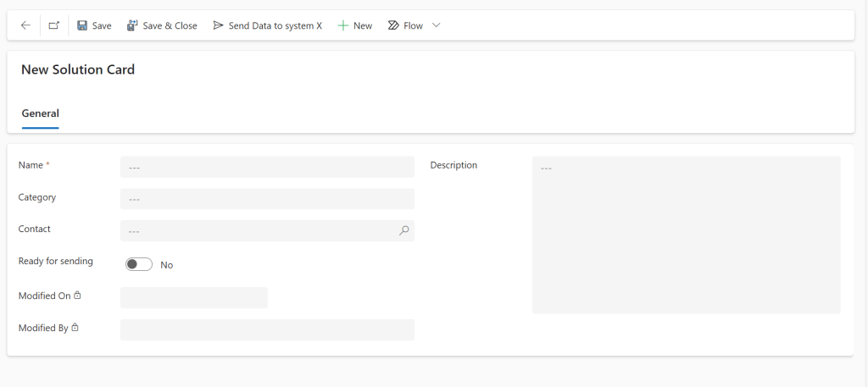Click the Category input field
The height and width of the screenshot is (387, 868).
[x=267, y=199]
